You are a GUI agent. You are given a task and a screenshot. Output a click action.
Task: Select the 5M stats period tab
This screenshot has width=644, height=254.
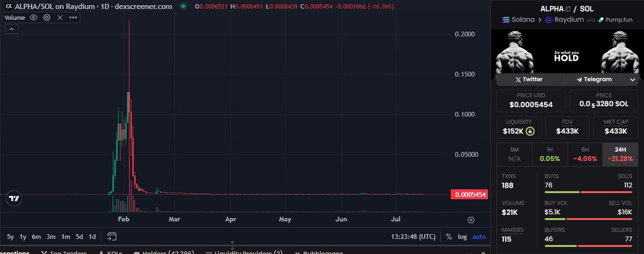(x=514, y=154)
